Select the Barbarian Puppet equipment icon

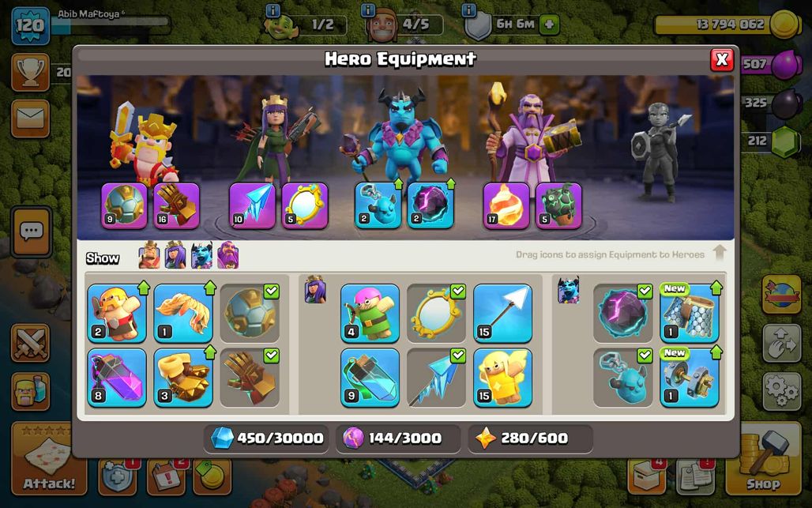(117, 313)
